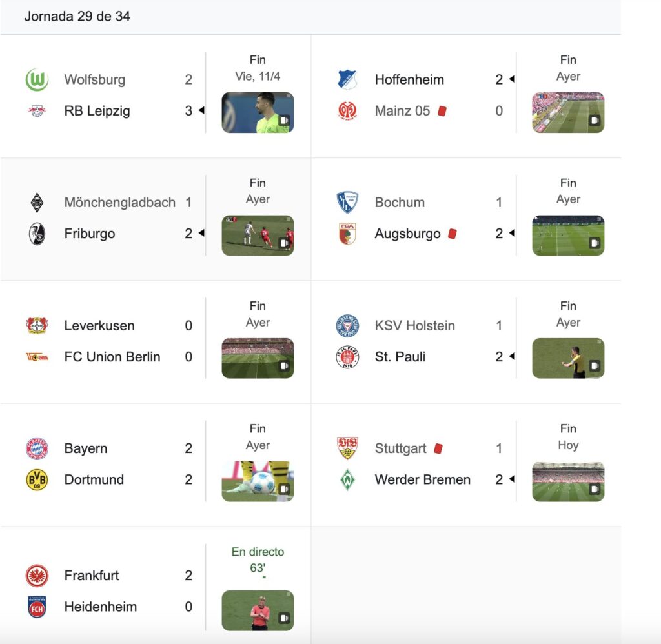Click the En directo 63' live status
The image size is (661, 644).
[x=258, y=559]
